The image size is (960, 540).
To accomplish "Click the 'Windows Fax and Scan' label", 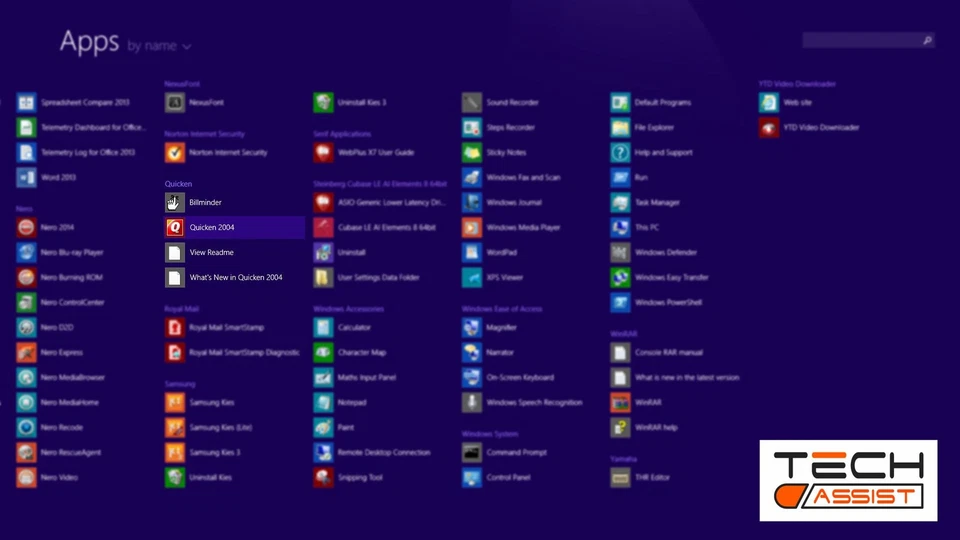I will tap(523, 178).
